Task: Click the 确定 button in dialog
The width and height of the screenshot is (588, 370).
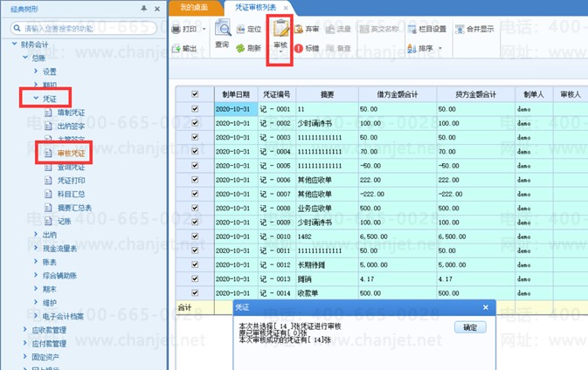Action: (x=470, y=327)
